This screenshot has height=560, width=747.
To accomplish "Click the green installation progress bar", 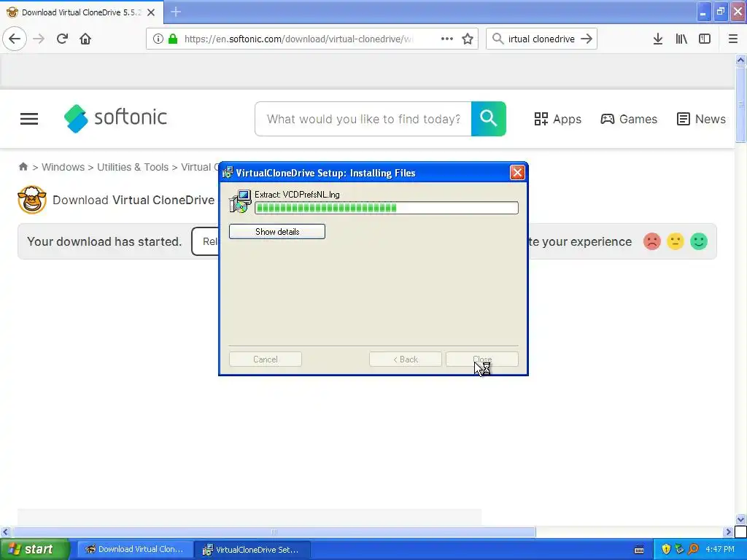I will [387, 208].
